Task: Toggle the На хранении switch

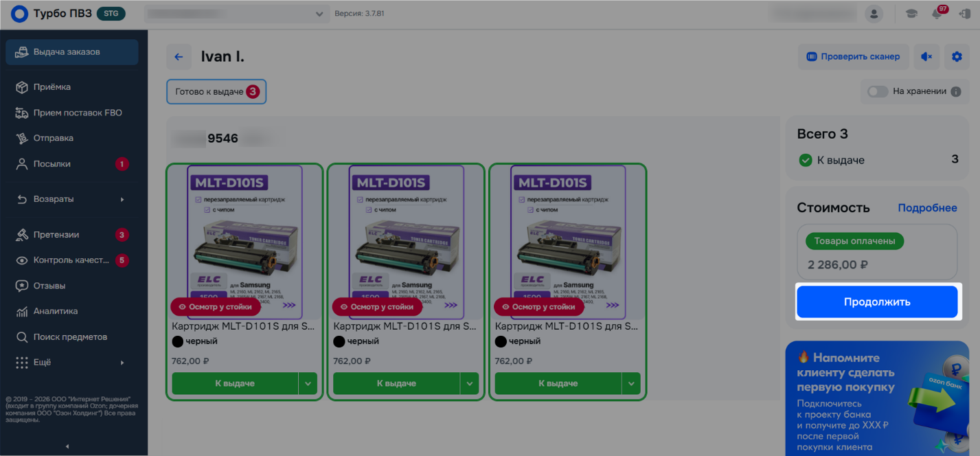Action: point(878,91)
